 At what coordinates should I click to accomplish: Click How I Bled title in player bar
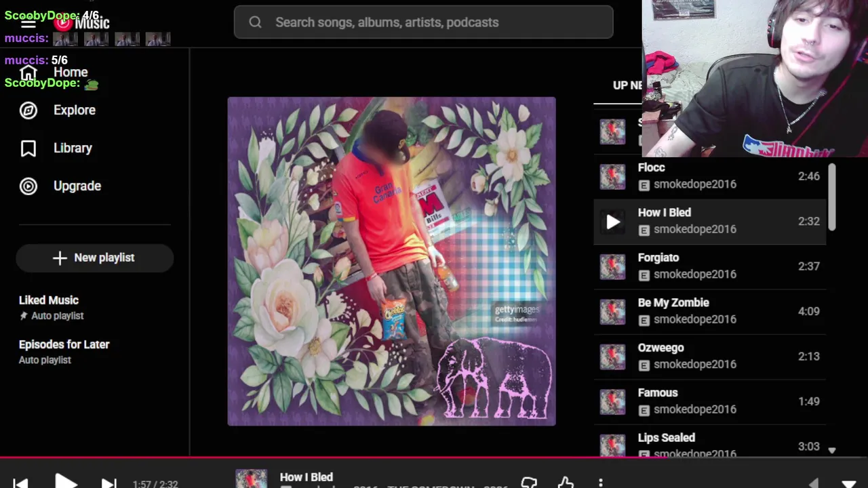click(x=306, y=477)
